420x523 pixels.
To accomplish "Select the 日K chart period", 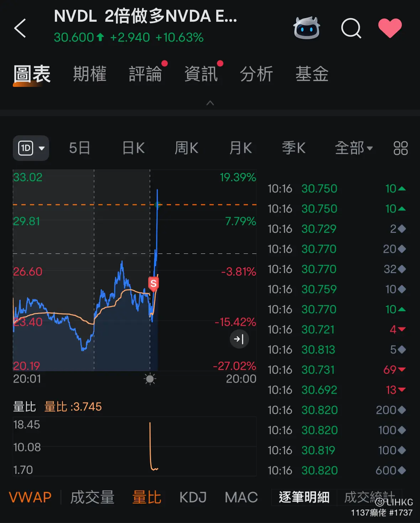I will click(x=134, y=148).
